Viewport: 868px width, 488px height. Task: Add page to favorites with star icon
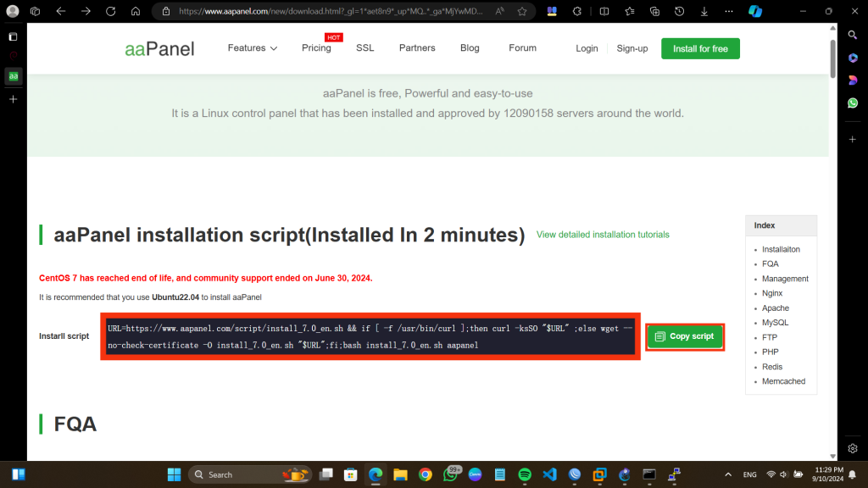(x=522, y=12)
